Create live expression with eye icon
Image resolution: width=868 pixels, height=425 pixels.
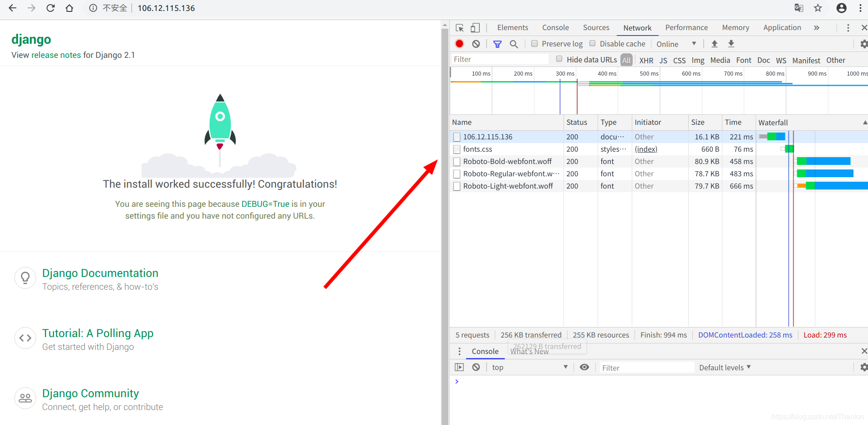[x=584, y=367]
